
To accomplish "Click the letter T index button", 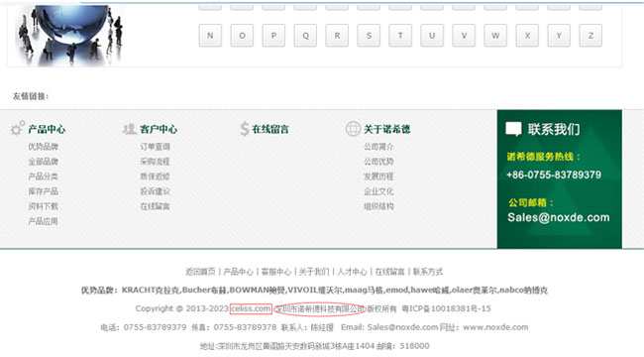I will [400, 36].
